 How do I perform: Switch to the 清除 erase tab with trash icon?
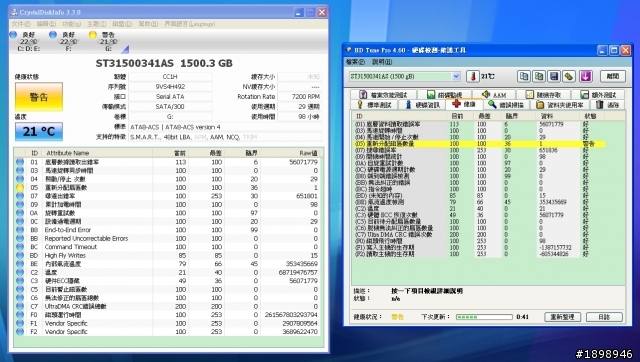click(x=608, y=105)
